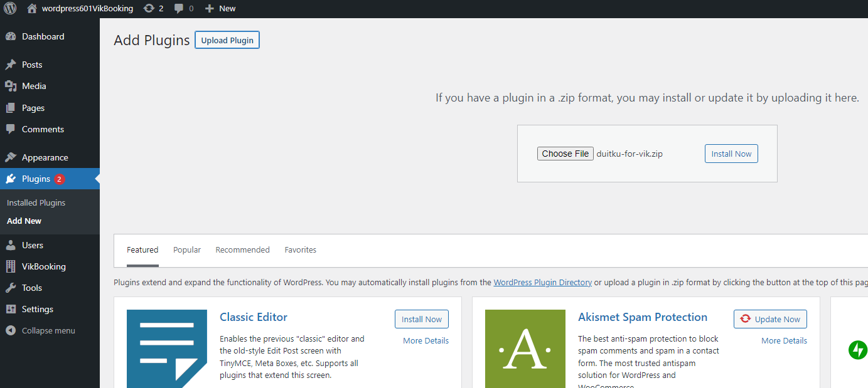
Task: Switch to the Popular tab
Action: coord(187,249)
